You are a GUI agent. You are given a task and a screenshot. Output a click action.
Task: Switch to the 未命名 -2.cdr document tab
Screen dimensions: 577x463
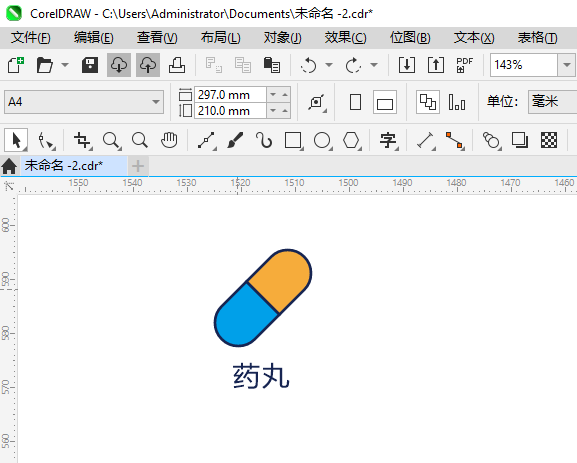[73, 166]
